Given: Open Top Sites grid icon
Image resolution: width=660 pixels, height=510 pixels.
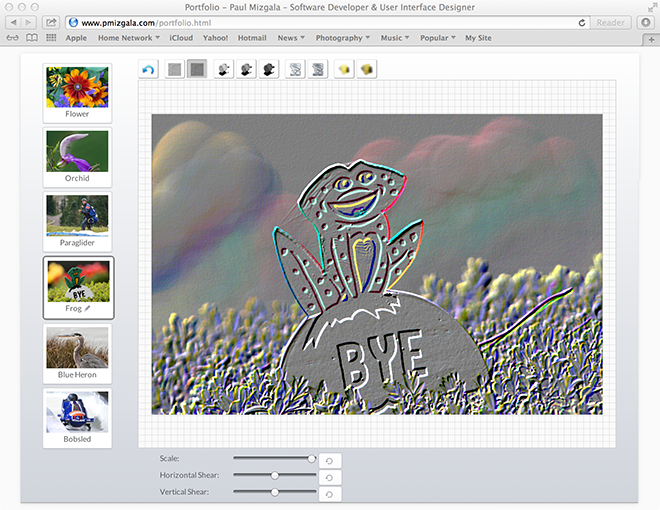Looking at the screenshot, I should (x=51, y=38).
